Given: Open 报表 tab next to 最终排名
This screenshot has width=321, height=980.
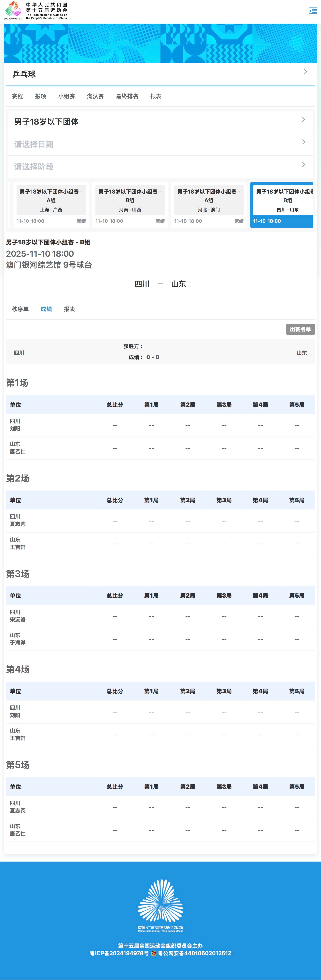Looking at the screenshot, I should pos(156,96).
